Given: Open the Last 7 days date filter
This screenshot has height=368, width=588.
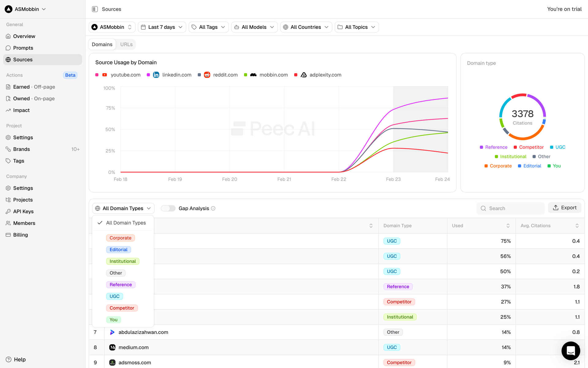Looking at the screenshot, I should 162,27.
